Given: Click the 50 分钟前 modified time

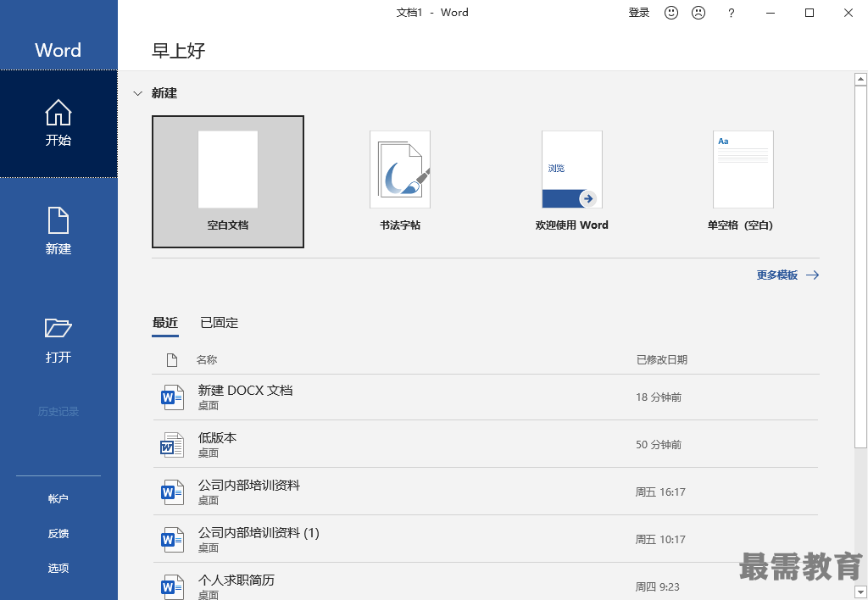Looking at the screenshot, I should pyautogui.click(x=659, y=445).
